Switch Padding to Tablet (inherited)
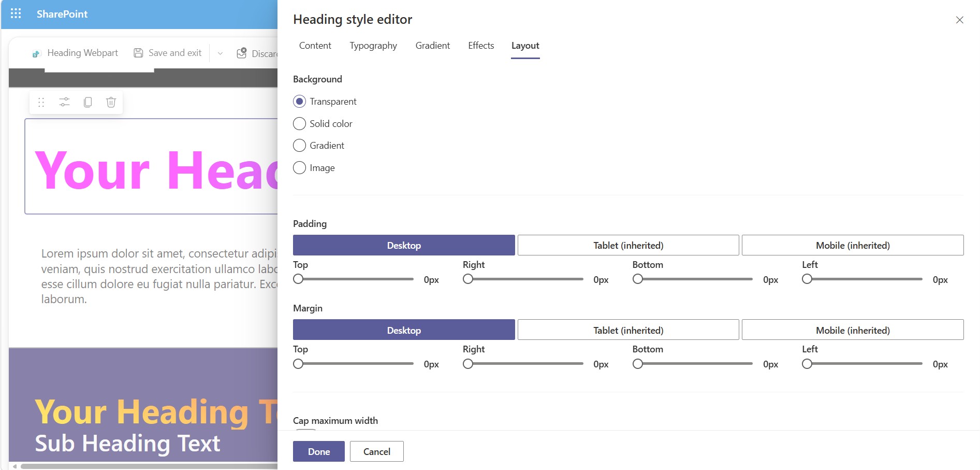This screenshot has height=470, width=980. pyautogui.click(x=628, y=245)
